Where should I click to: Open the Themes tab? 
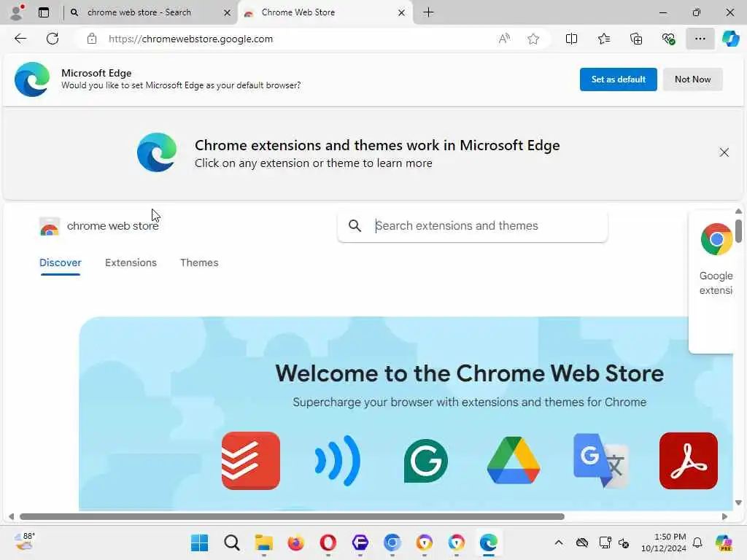pos(199,262)
